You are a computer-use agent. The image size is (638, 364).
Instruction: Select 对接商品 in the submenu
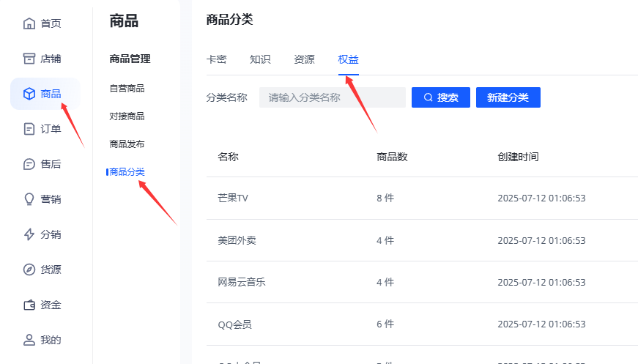[127, 116]
